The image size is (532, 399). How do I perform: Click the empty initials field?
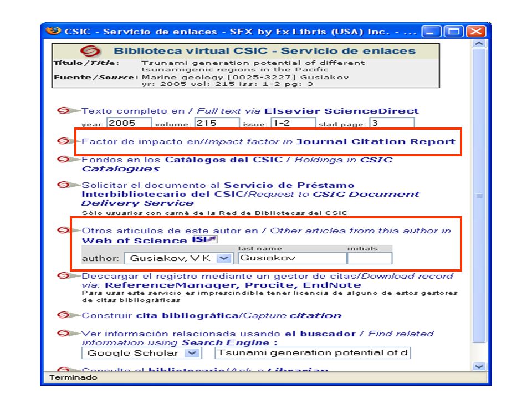pos(370,258)
